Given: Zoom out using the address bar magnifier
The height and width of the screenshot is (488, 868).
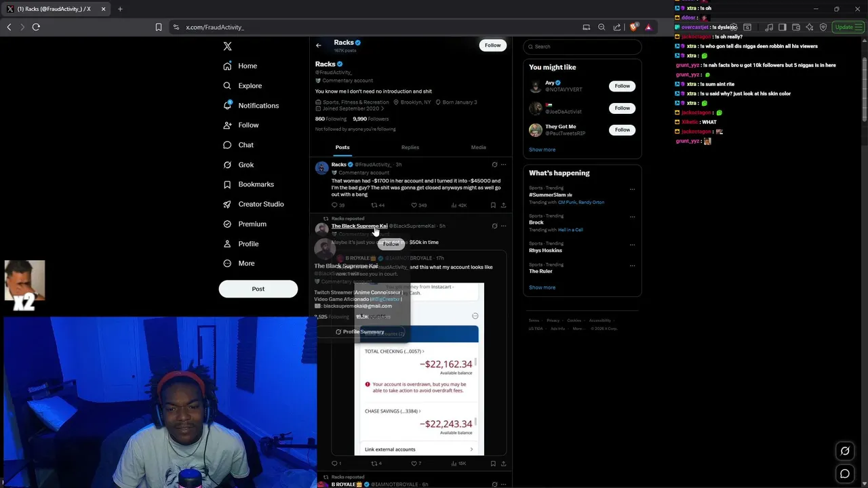Looking at the screenshot, I should point(601,27).
